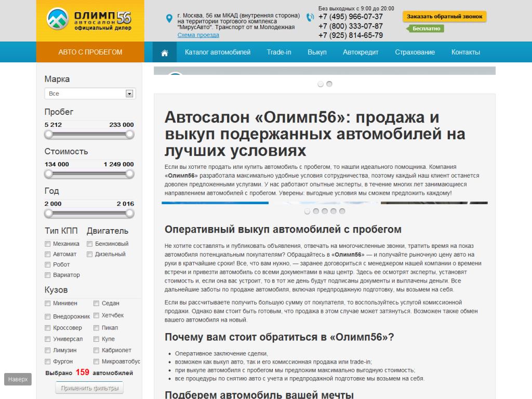This screenshot has height=399, width=532.
Task: Click the Год slider left handle
Action: coord(48,214)
